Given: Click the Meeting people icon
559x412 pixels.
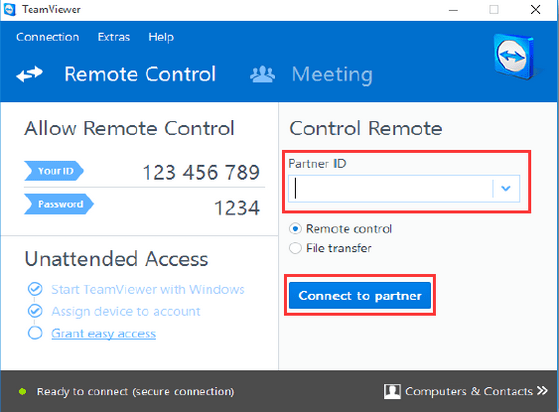Looking at the screenshot, I should tap(263, 74).
